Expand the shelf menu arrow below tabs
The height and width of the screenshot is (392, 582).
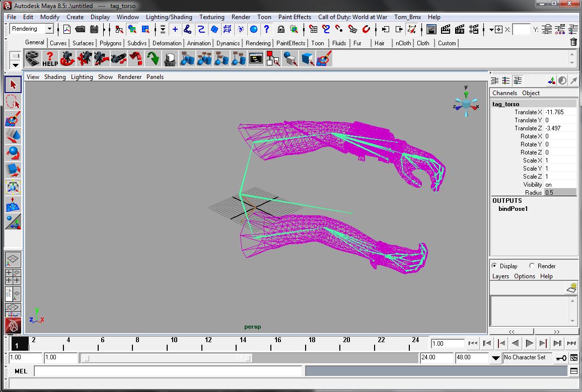[15, 65]
